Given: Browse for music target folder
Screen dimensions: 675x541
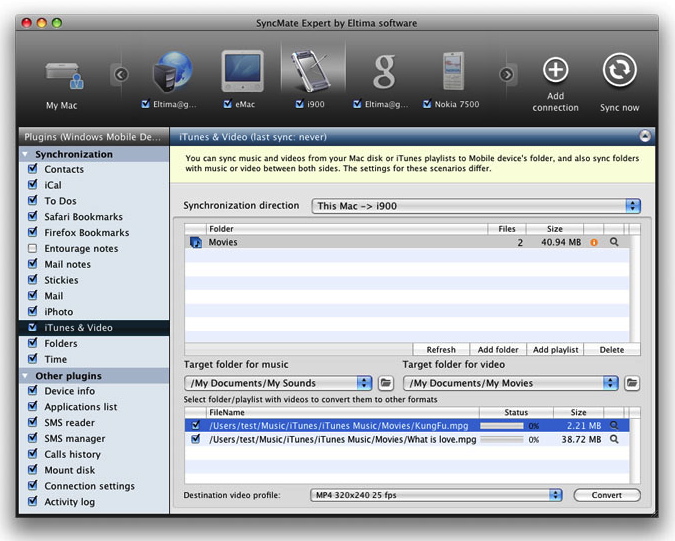Looking at the screenshot, I should pos(386,383).
